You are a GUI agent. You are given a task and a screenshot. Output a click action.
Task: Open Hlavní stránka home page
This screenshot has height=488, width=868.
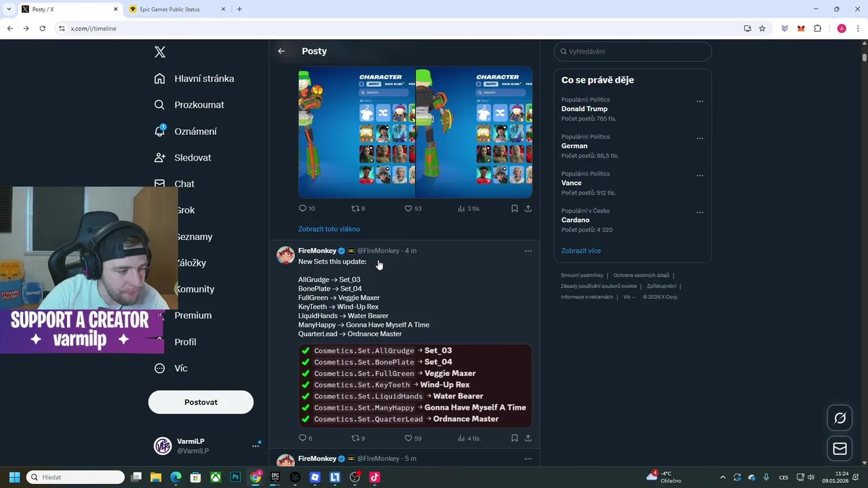(x=194, y=79)
